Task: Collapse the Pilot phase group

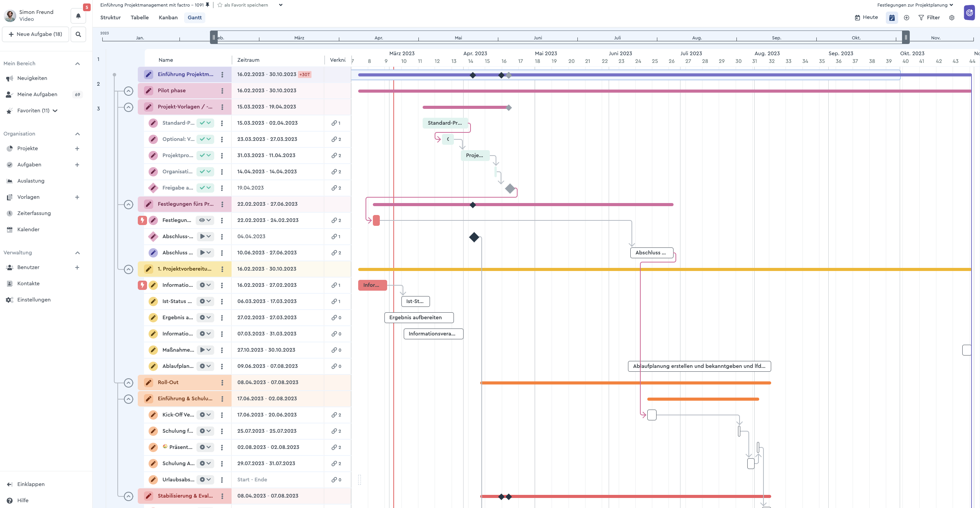Action: coord(129,91)
